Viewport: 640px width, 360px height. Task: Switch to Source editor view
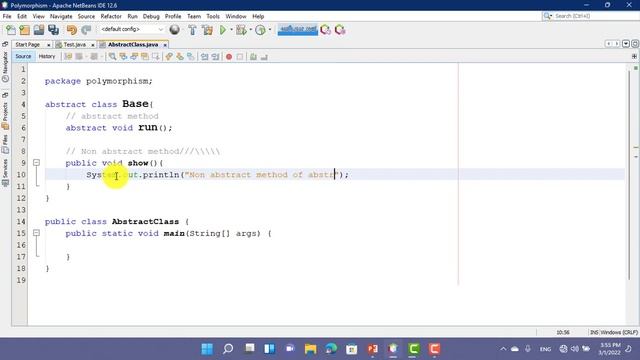click(23, 56)
